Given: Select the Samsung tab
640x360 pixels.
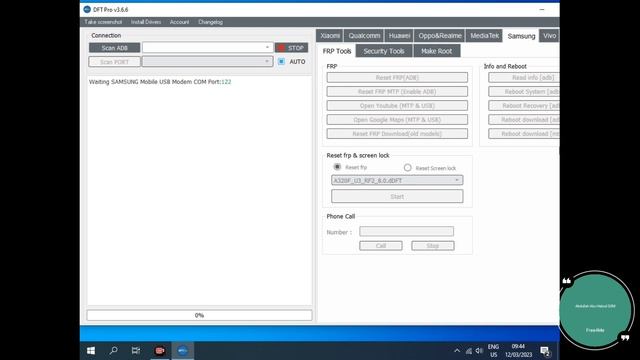Looking at the screenshot, I should tap(521, 36).
